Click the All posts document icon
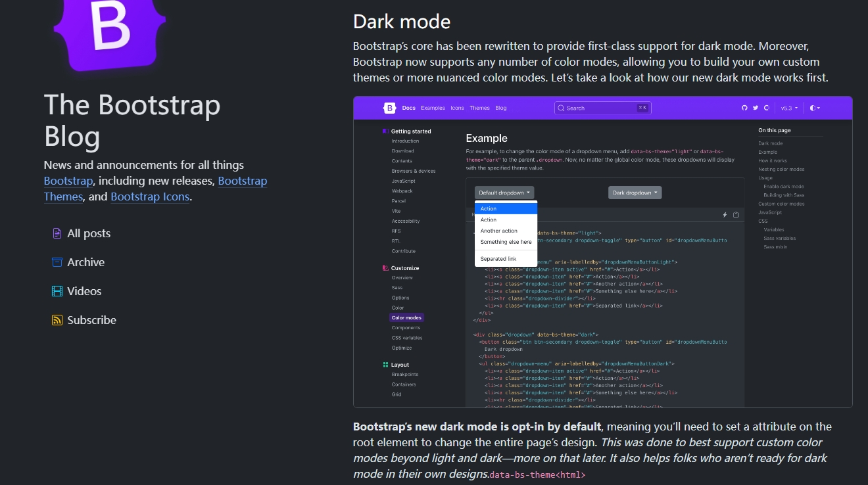This screenshot has width=868, height=485. [57, 233]
